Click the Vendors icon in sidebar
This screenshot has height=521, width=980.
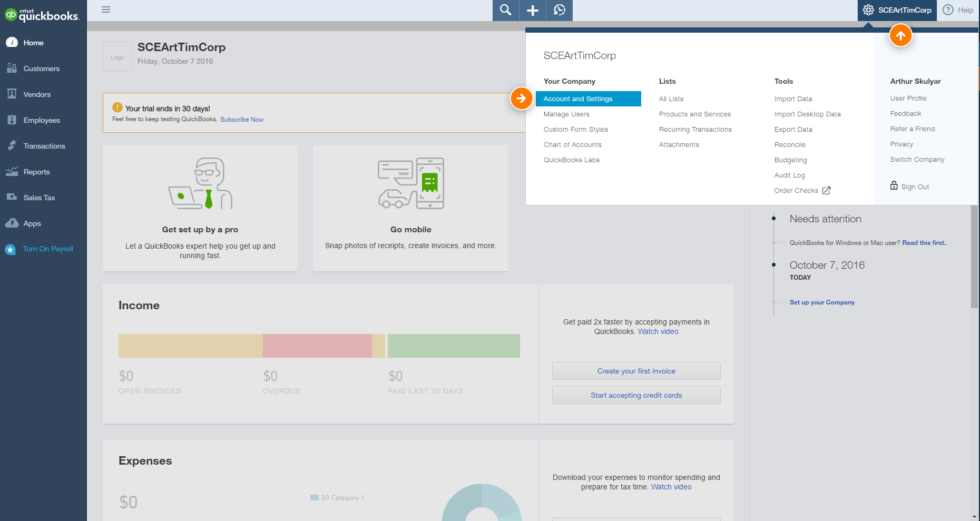[12, 94]
